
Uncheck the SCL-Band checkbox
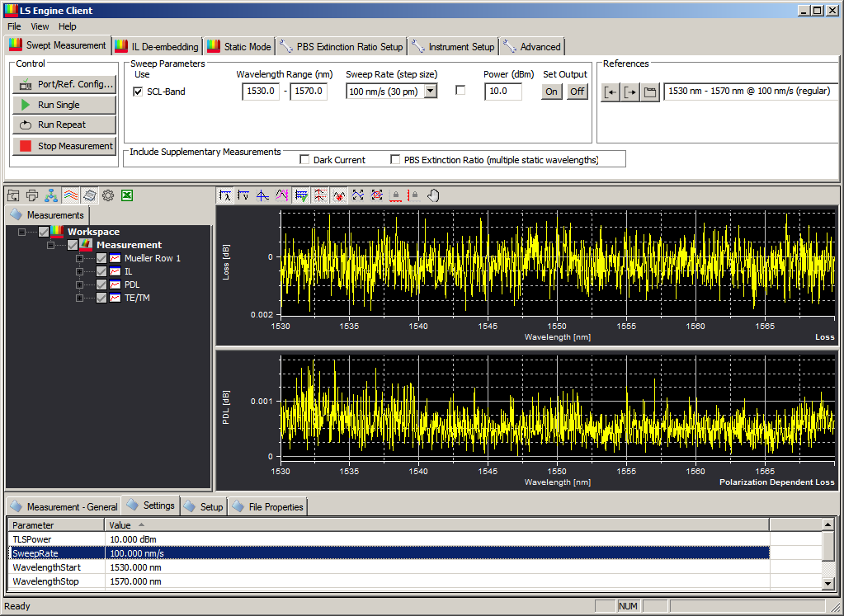[138, 92]
